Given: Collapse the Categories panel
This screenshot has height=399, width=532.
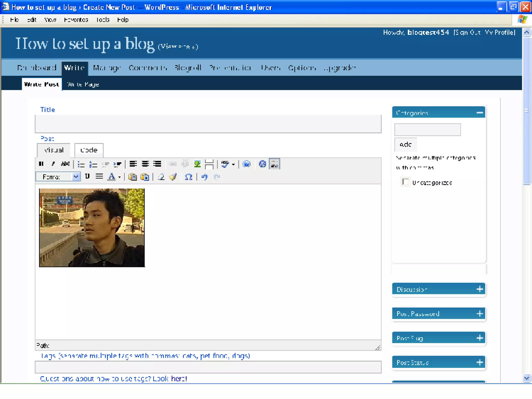Looking at the screenshot, I should [480, 113].
